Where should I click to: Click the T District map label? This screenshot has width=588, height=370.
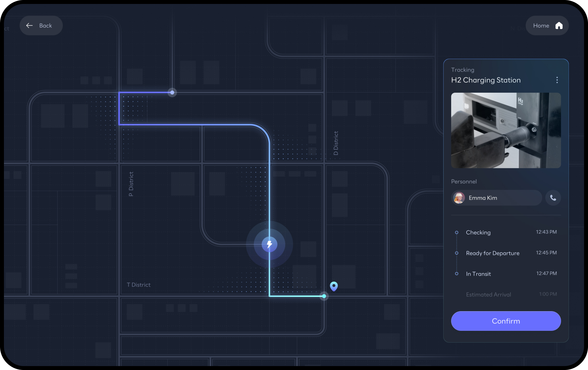(x=138, y=285)
